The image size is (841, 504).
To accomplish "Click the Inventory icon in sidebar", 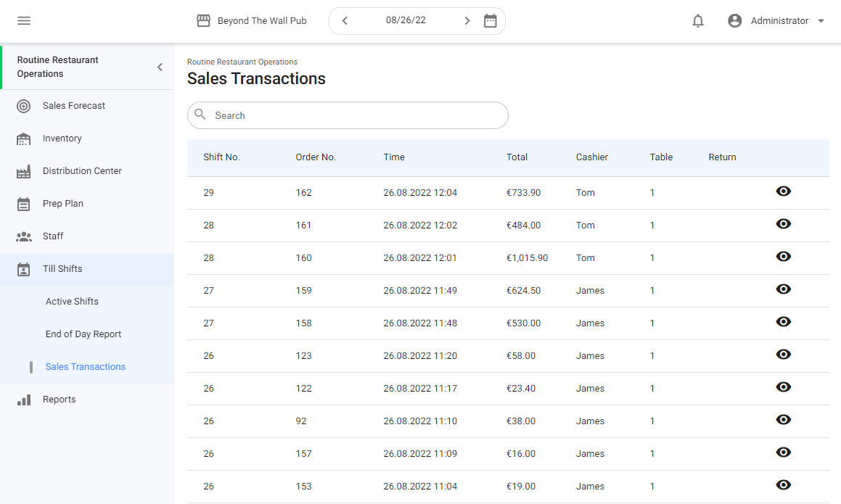I will pos(24,139).
